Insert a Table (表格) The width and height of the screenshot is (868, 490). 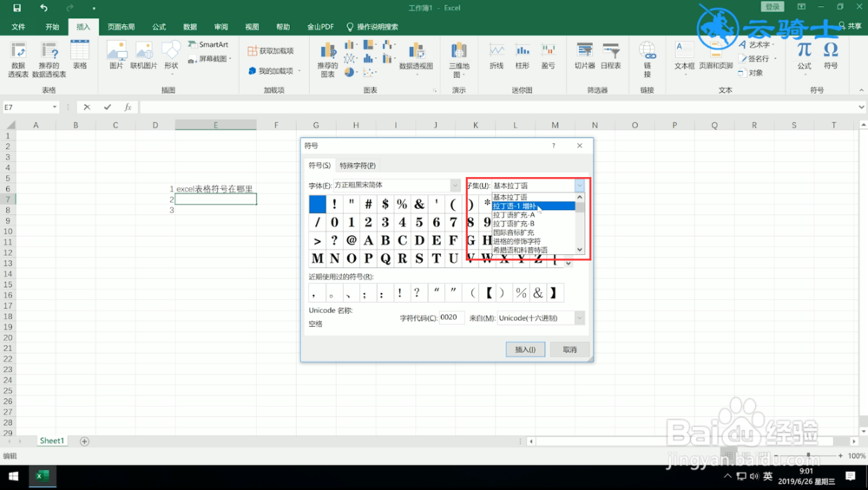click(80, 56)
